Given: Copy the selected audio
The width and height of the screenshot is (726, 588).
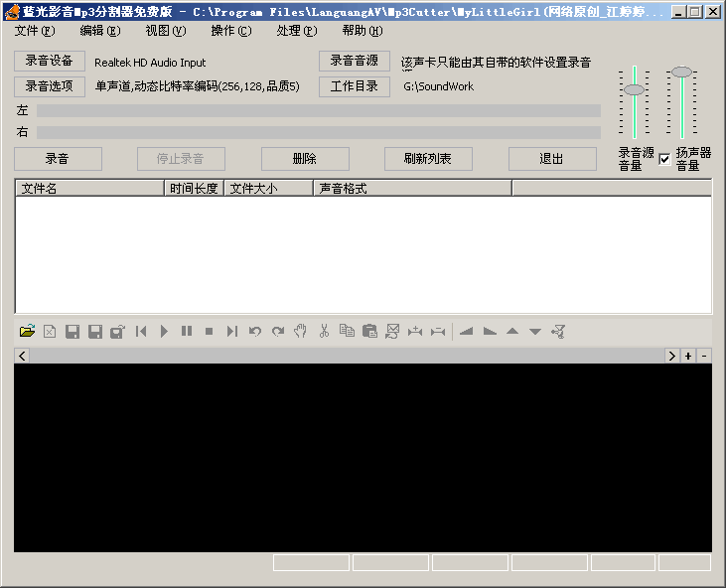Looking at the screenshot, I should tap(347, 331).
